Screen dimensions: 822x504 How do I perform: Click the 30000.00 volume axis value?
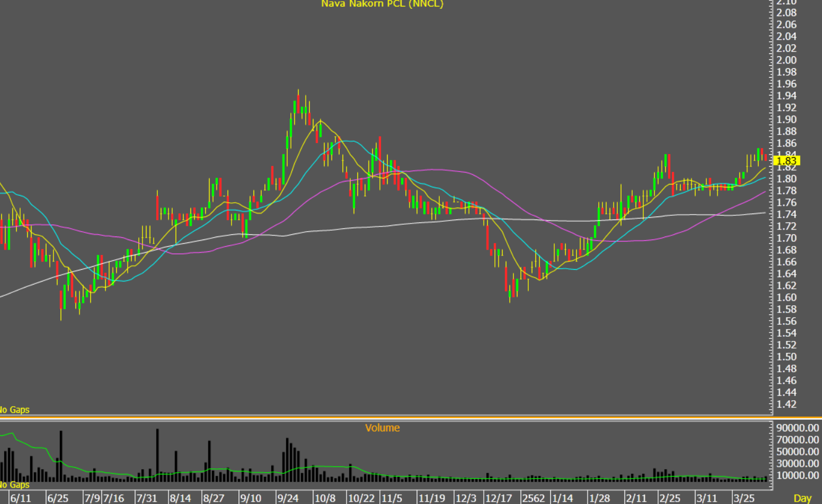(798, 463)
